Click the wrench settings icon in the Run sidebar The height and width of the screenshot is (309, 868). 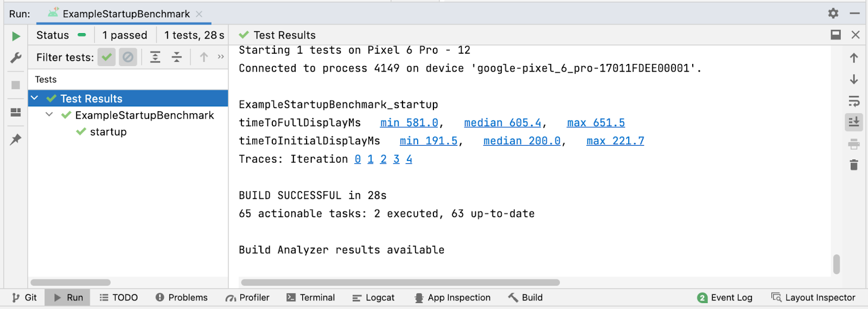16,57
